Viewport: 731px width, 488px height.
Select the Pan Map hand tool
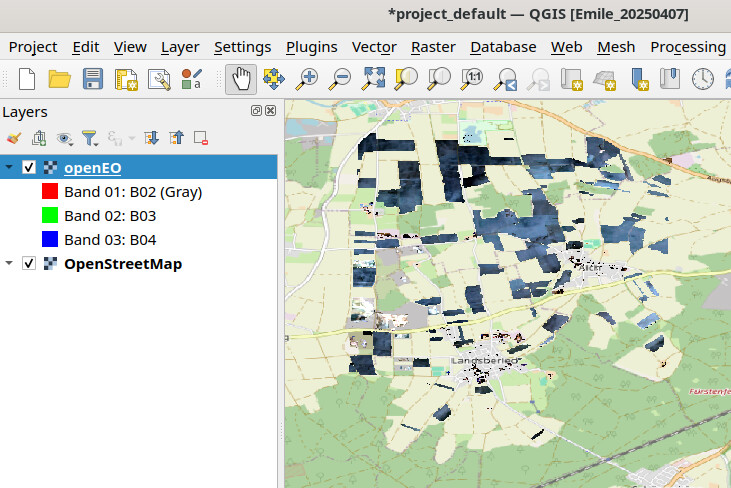click(241, 78)
